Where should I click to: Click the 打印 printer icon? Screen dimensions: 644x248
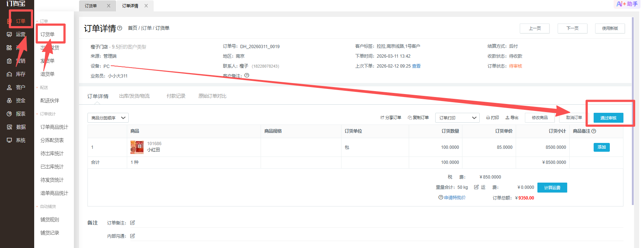point(488,118)
